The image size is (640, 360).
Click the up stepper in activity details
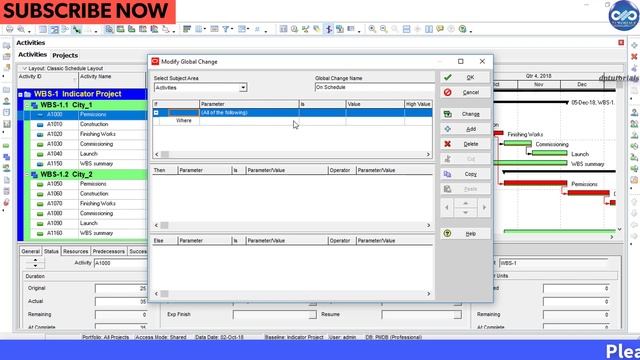tap(35, 260)
